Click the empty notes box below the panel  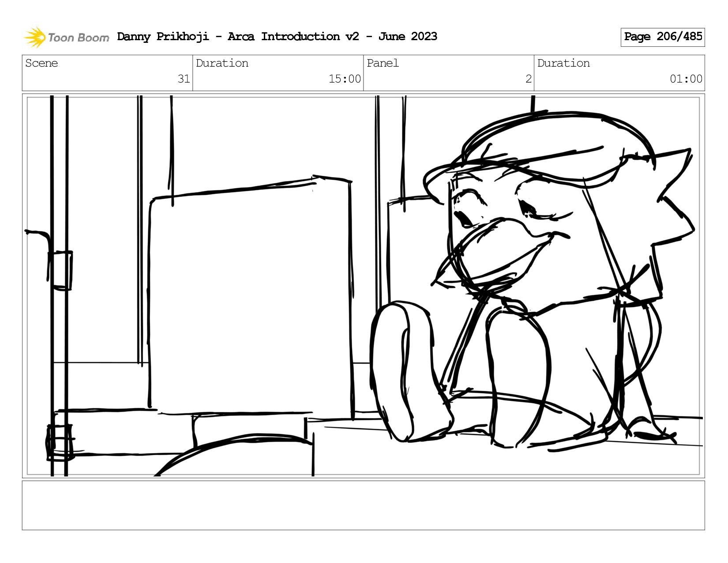coord(364,506)
